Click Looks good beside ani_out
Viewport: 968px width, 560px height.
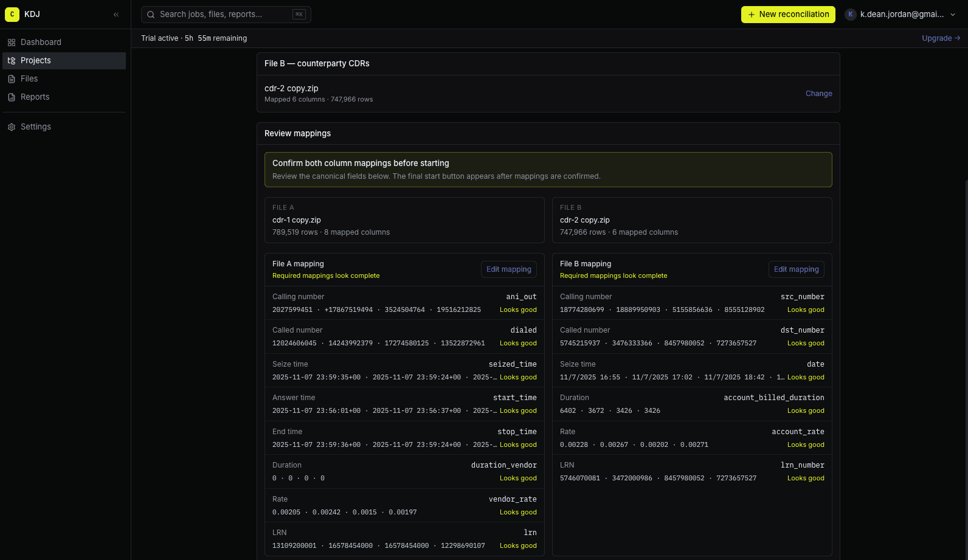pyautogui.click(x=518, y=310)
